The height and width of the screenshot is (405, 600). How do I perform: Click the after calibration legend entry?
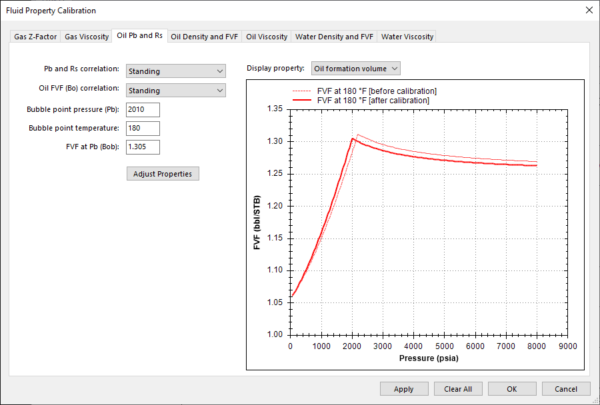coord(372,100)
